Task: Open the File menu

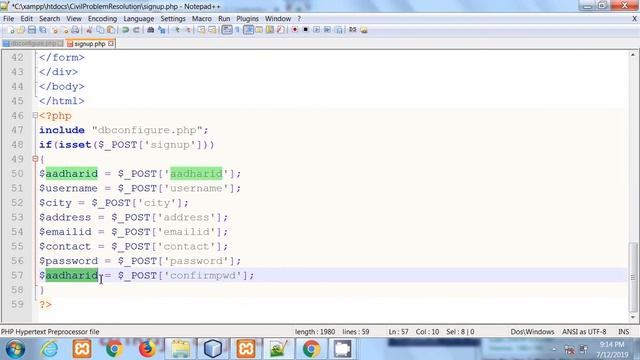Action: point(8,19)
